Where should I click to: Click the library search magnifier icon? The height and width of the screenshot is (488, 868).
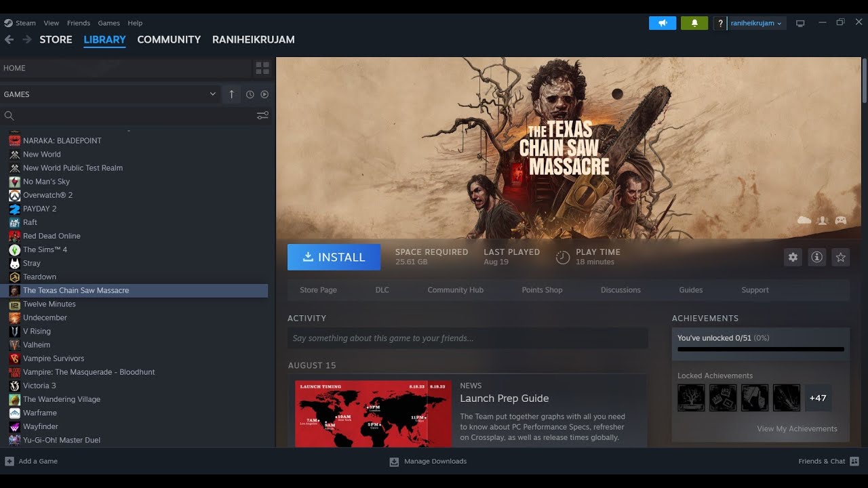(9, 116)
